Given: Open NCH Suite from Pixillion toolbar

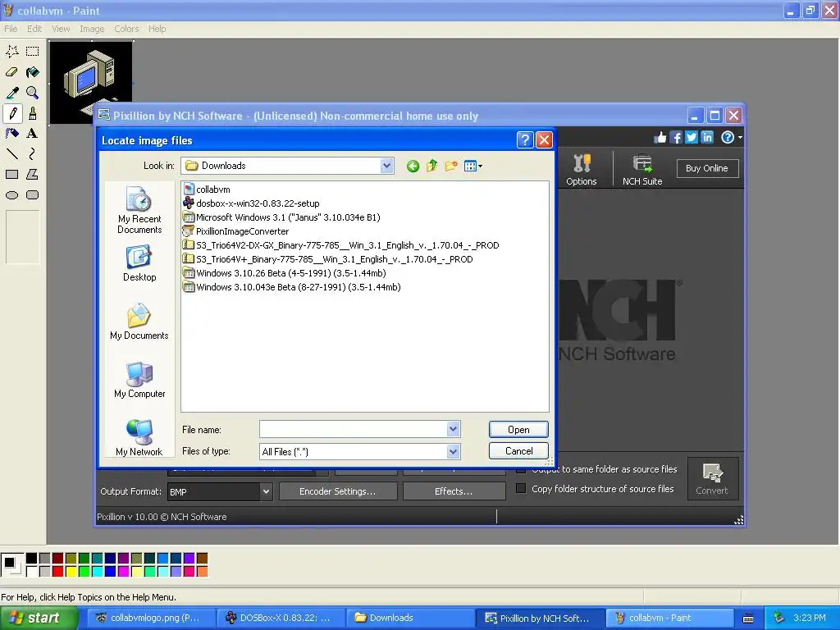Looking at the screenshot, I should click(641, 169).
